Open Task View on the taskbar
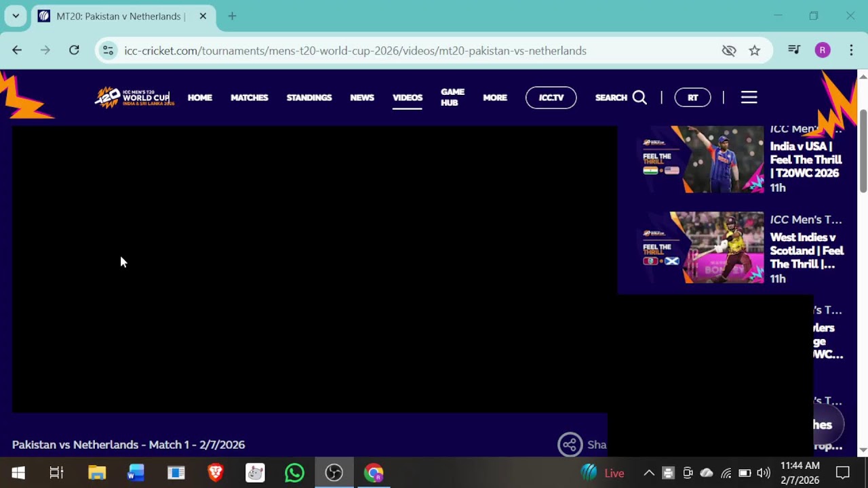The width and height of the screenshot is (868, 488). click(x=57, y=473)
